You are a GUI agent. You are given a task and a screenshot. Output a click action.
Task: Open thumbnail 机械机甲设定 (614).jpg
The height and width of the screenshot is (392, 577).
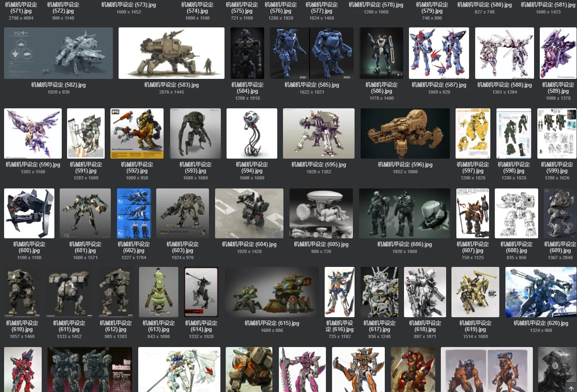(201, 292)
